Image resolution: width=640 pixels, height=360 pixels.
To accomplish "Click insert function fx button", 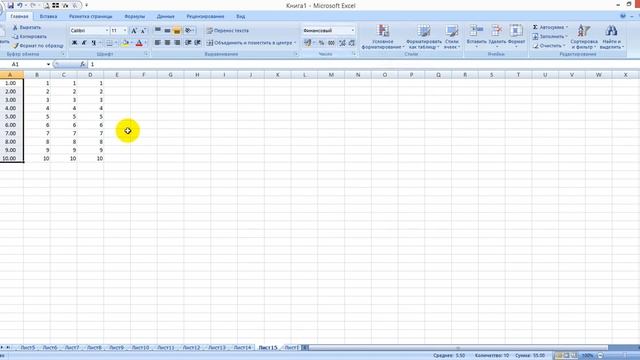I will click(83, 64).
